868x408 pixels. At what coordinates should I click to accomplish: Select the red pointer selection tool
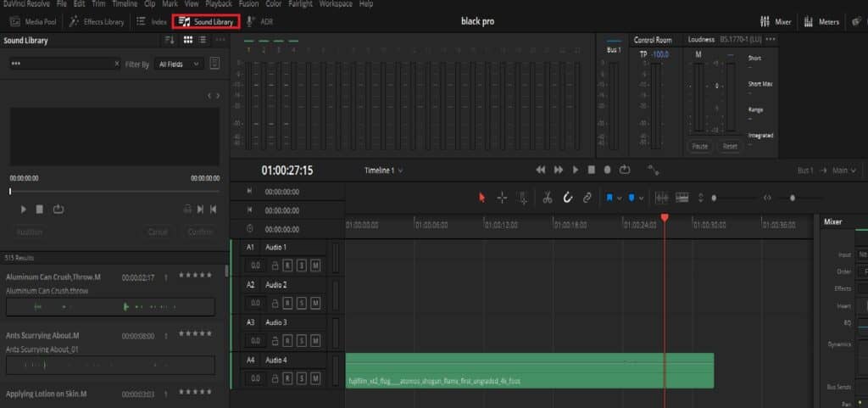tap(481, 198)
